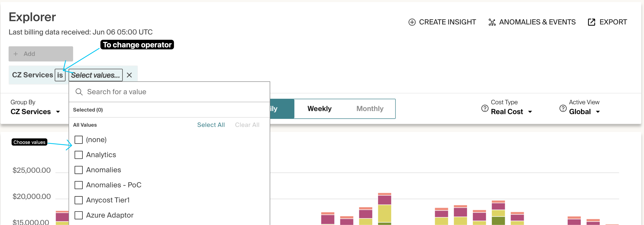Tick the Anycost Tier1 checkbox
Viewport: 644px width, 225px height.
78,200
